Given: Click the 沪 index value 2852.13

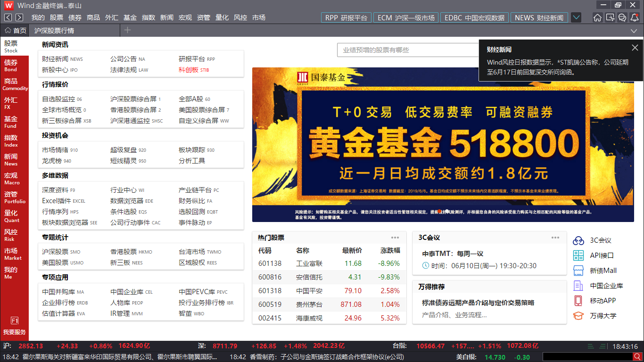Looking at the screenshot, I should coord(31,346).
